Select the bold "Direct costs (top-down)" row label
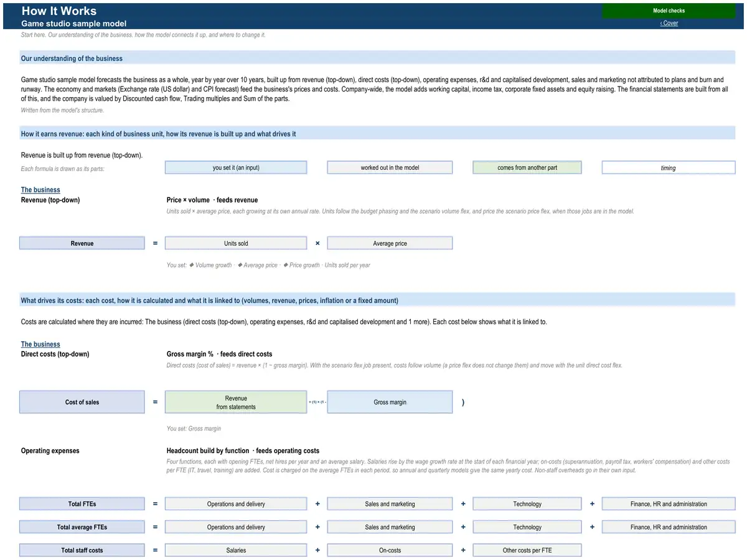The width and height of the screenshot is (747, 560). (55, 354)
